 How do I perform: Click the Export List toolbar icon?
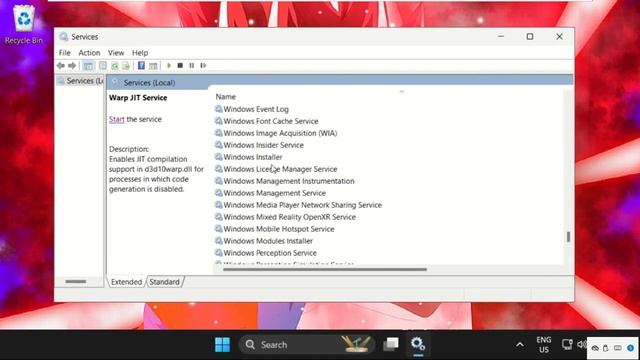coord(126,66)
